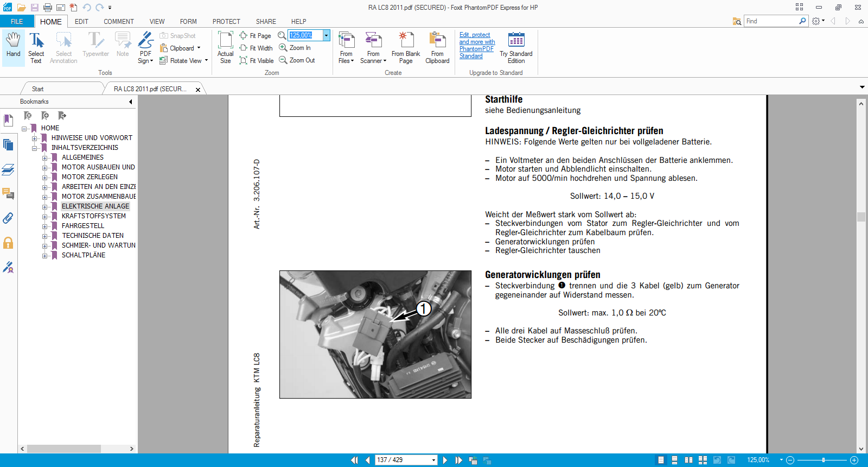Click Zoom In in the ribbon
Image resolution: width=868 pixels, height=467 pixels.
pos(295,48)
